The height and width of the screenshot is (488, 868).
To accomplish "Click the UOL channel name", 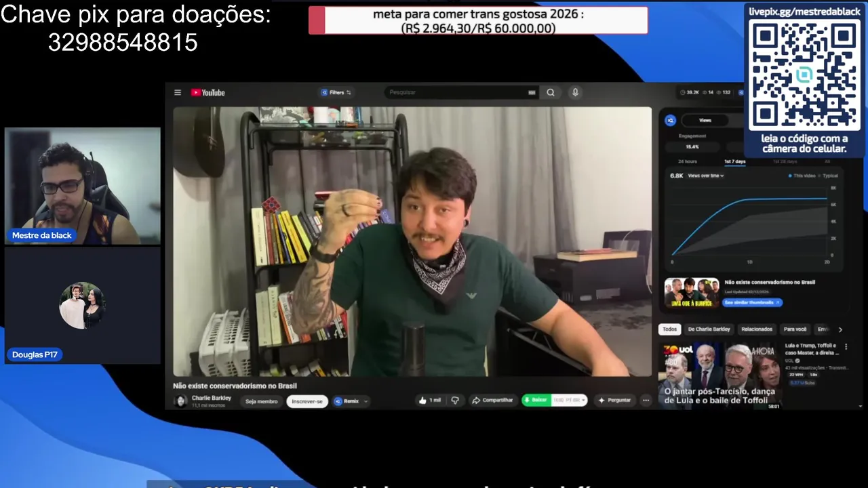I will click(791, 361).
